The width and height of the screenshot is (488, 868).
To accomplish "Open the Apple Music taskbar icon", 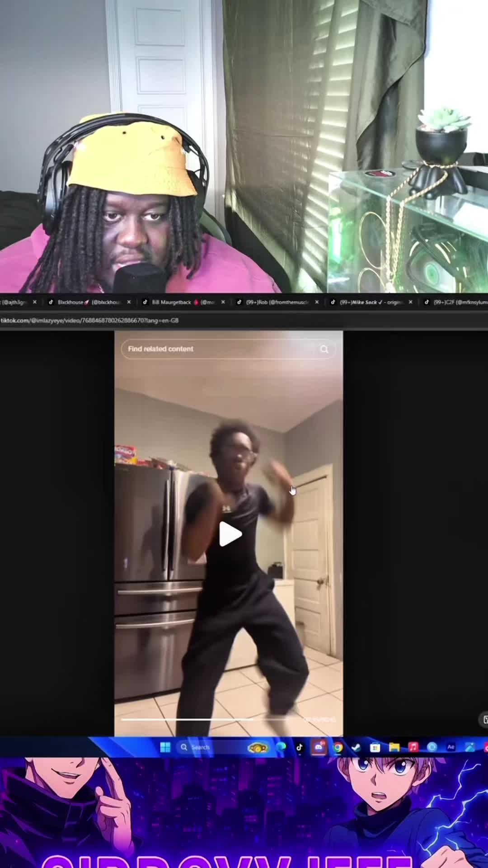I will tap(413, 747).
